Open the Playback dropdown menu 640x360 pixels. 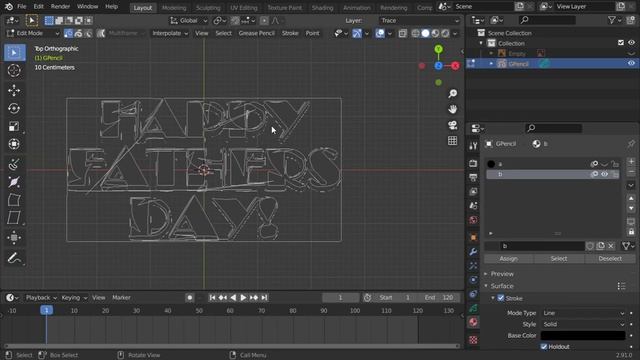41,298
